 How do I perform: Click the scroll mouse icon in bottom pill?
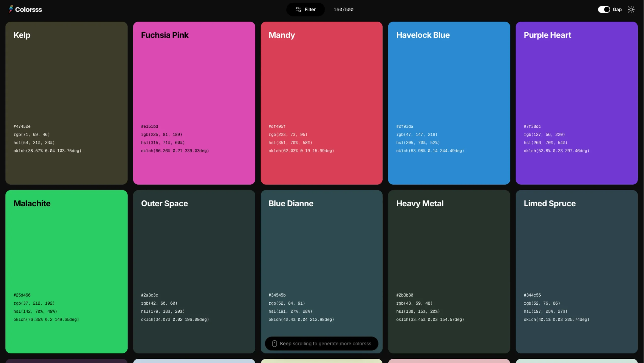click(x=274, y=343)
